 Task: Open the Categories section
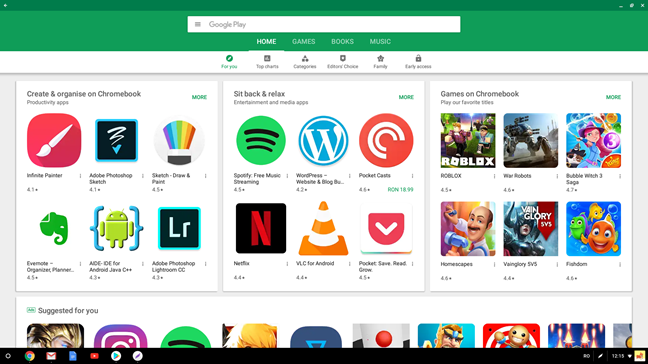tap(305, 62)
